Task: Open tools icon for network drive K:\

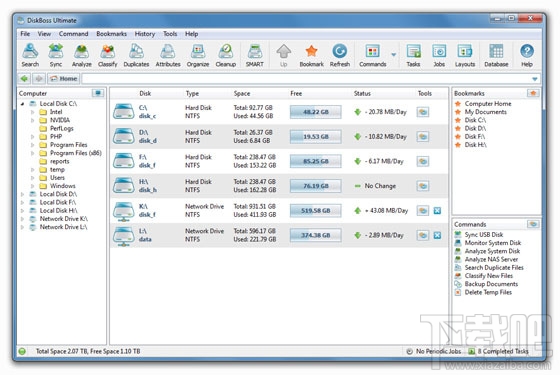Action: (x=423, y=210)
